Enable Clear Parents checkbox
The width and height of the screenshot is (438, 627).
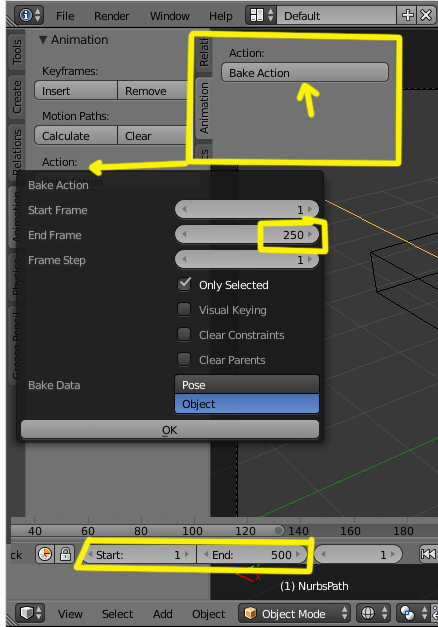pos(184,359)
